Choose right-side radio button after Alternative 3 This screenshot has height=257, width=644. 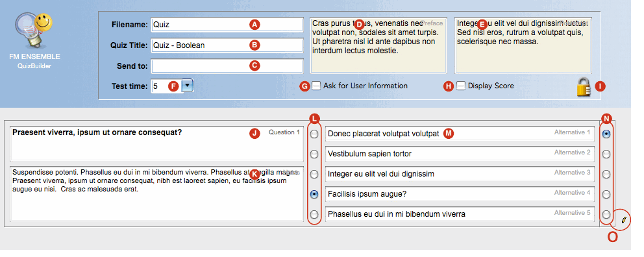(606, 175)
